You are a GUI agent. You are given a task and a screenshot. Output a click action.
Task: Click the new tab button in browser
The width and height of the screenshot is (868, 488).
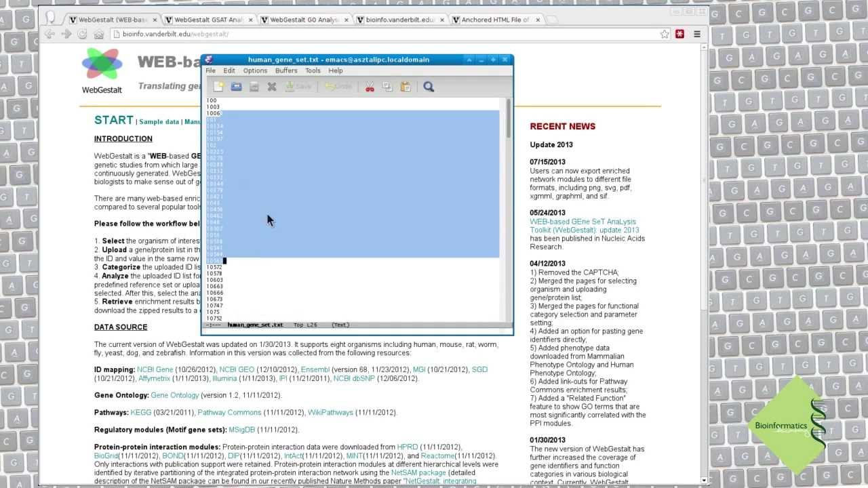tap(551, 20)
